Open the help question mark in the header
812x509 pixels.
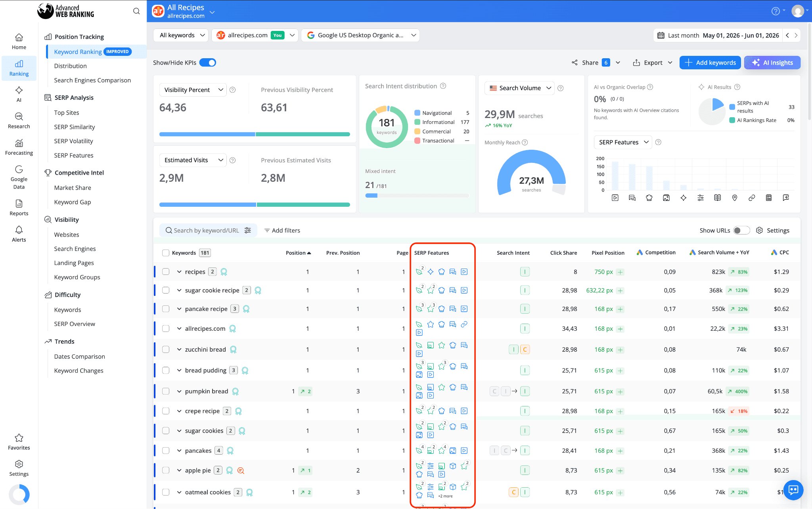776,11
